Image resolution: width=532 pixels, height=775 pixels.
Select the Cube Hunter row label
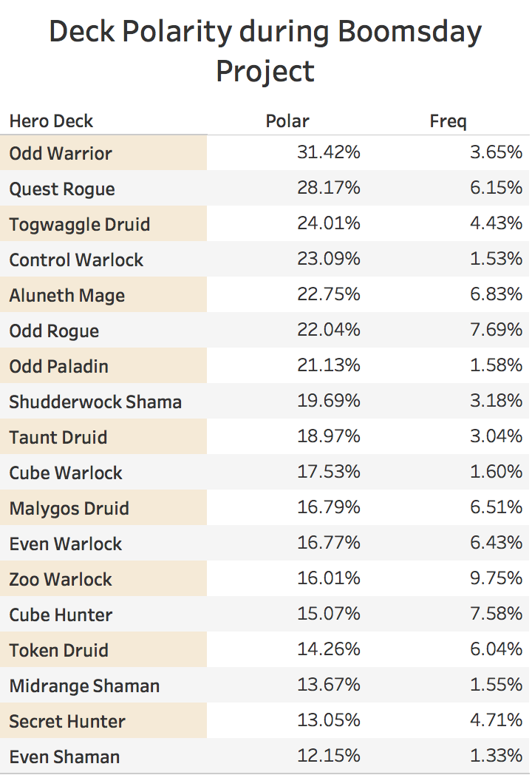(61, 615)
